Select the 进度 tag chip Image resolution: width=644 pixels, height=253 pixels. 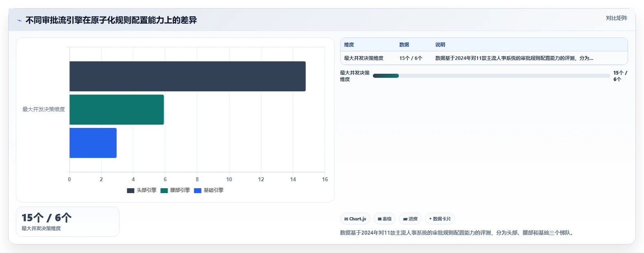click(x=410, y=219)
